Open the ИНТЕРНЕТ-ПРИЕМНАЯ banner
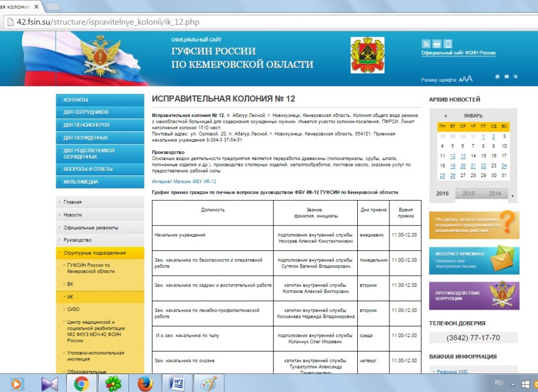538x392 pixels. 474,260
